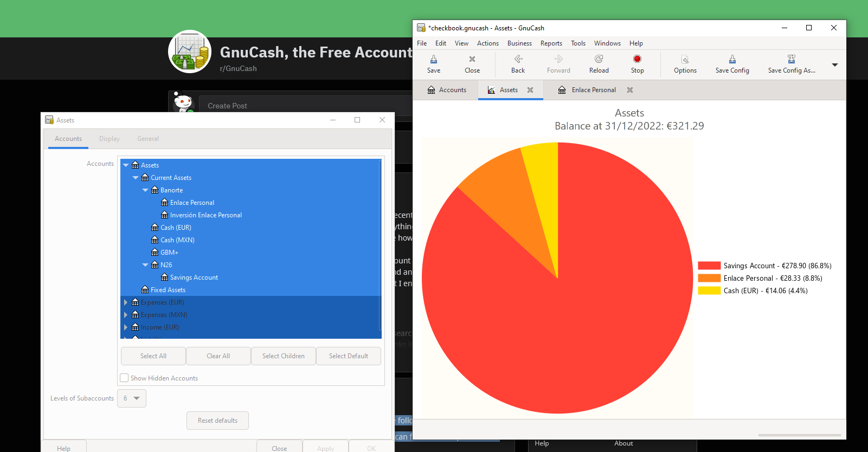Click Select Children button

(284, 356)
